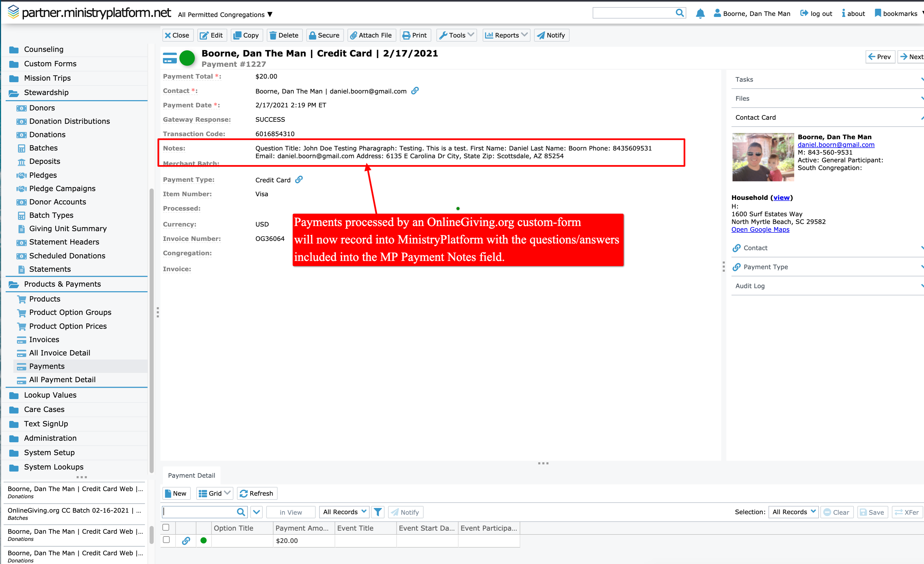924x564 pixels.
Task: Open the Invoices page
Action: [x=44, y=340]
